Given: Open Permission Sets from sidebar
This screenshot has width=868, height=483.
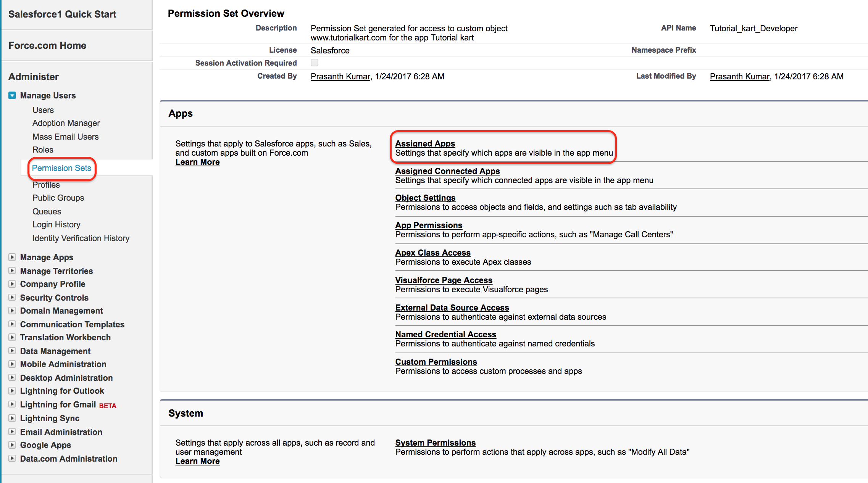Looking at the screenshot, I should coord(62,168).
